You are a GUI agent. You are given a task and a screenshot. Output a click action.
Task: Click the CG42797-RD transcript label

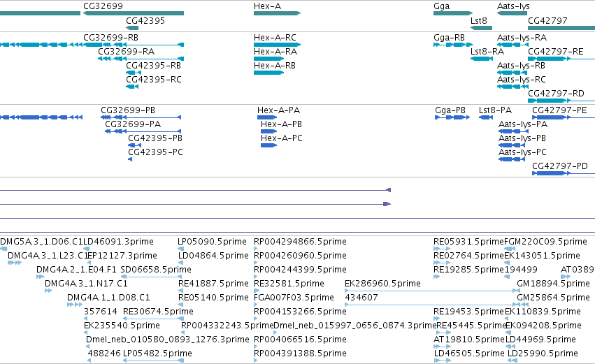[556, 94]
